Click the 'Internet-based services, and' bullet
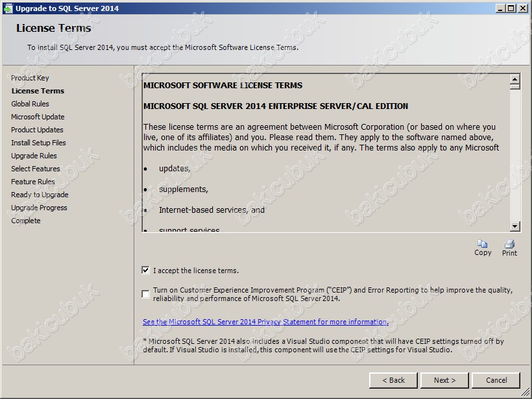 (x=212, y=210)
